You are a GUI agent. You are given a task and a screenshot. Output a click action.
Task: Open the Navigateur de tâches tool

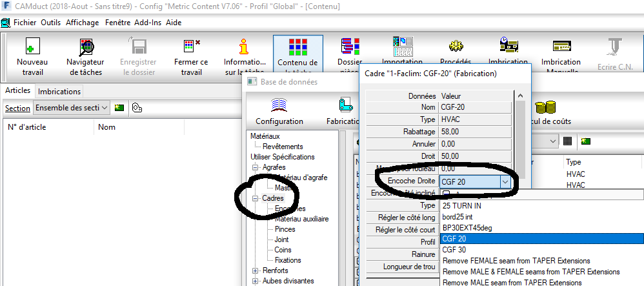(85, 48)
